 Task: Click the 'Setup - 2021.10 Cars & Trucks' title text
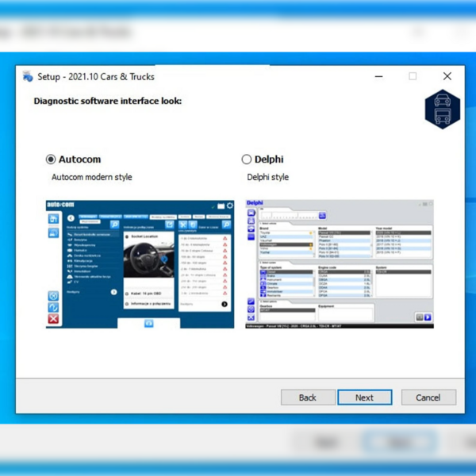pos(96,76)
